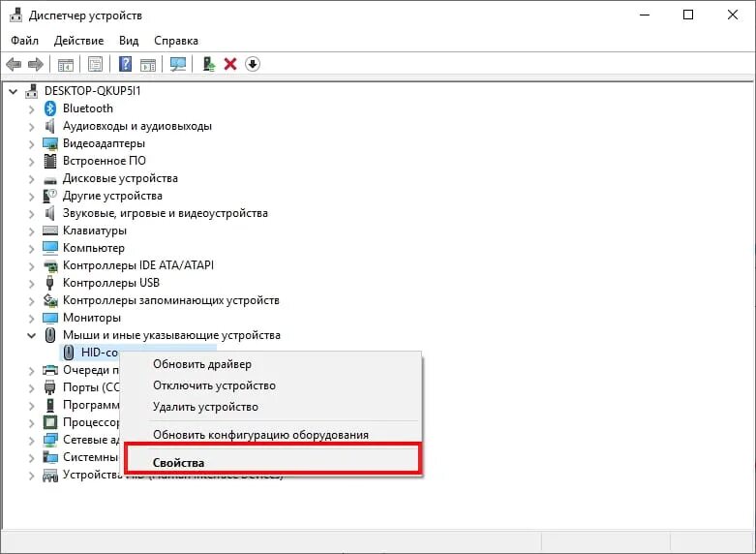Expand the Мониторы node
The image size is (756, 554).
click(x=32, y=318)
